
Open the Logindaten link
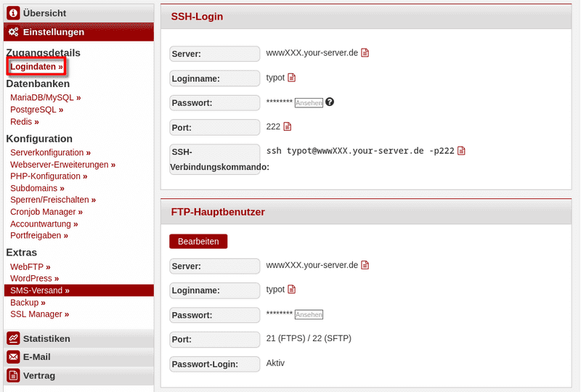pos(36,67)
